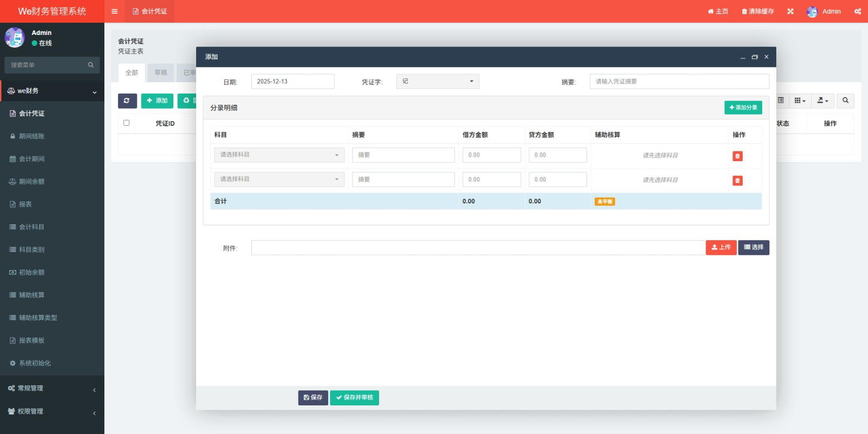Switch to the 草稿 tab

click(x=160, y=73)
